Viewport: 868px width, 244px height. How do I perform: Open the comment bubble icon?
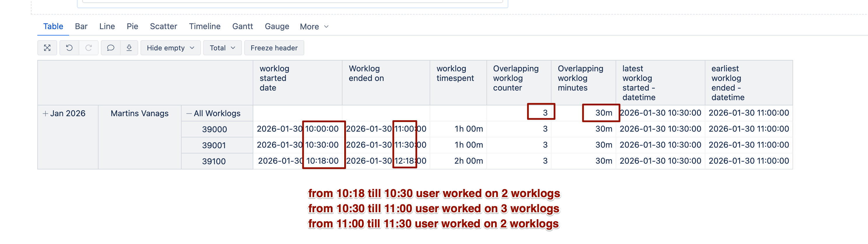pos(110,48)
